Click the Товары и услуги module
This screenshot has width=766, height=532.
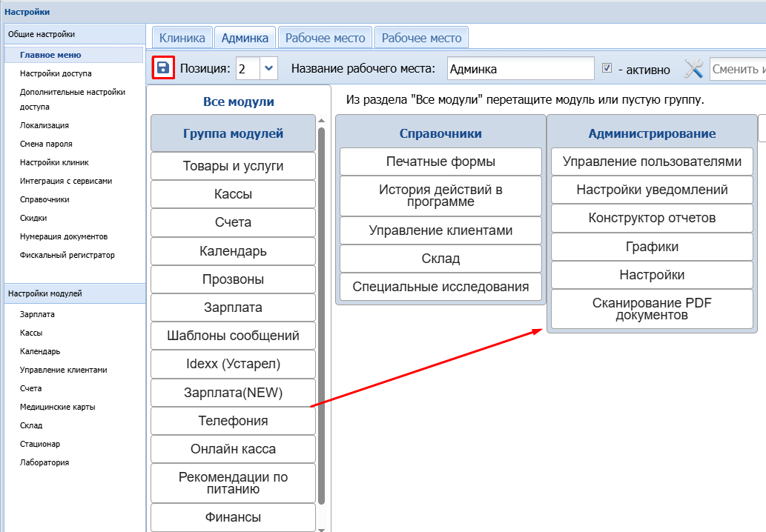point(233,166)
